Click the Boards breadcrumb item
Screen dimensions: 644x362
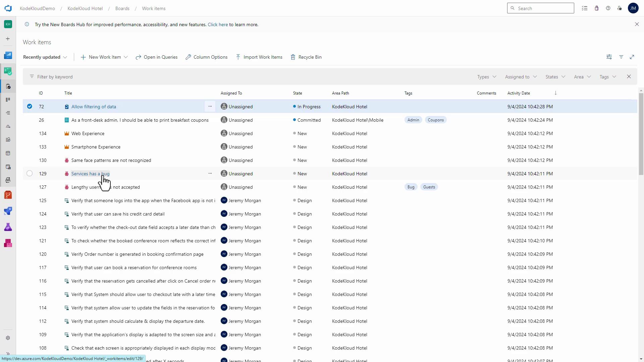tap(122, 8)
